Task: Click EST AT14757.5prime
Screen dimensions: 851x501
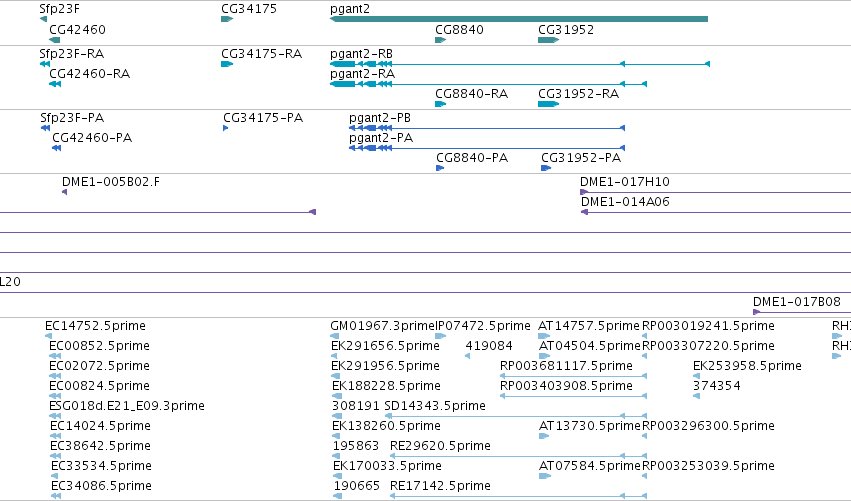Action: 544,336
